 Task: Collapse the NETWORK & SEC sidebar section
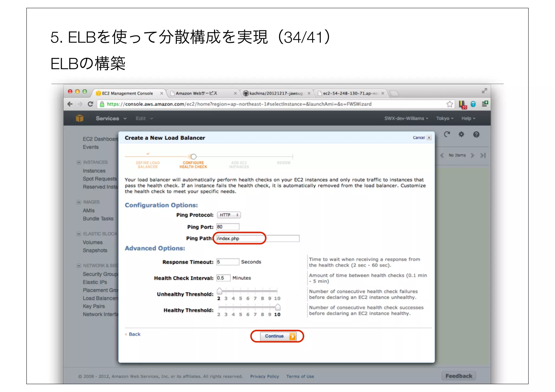pos(79,265)
